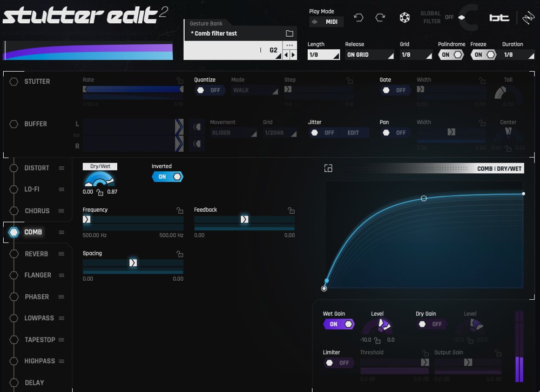
Task: Click the Jitter EDIT button
Action: point(353,133)
